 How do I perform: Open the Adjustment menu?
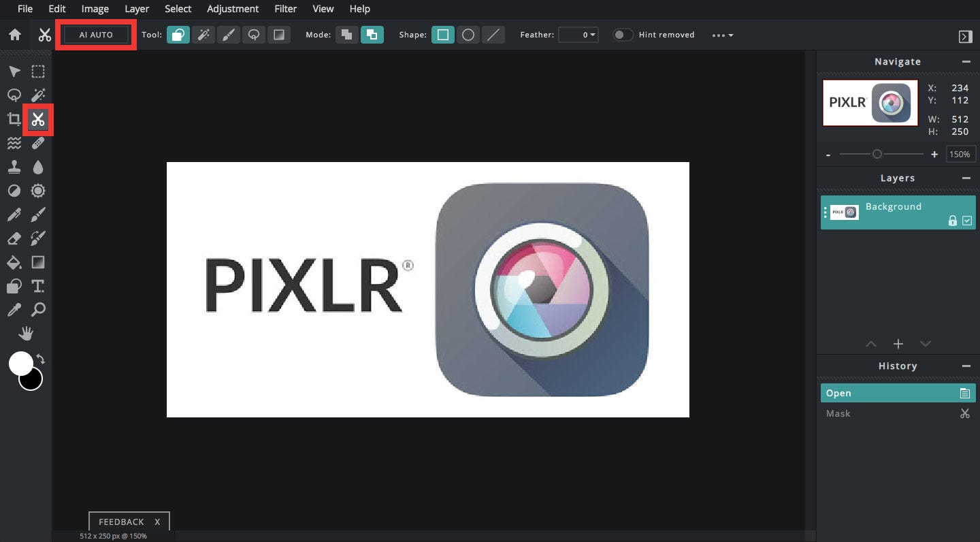coord(233,9)
